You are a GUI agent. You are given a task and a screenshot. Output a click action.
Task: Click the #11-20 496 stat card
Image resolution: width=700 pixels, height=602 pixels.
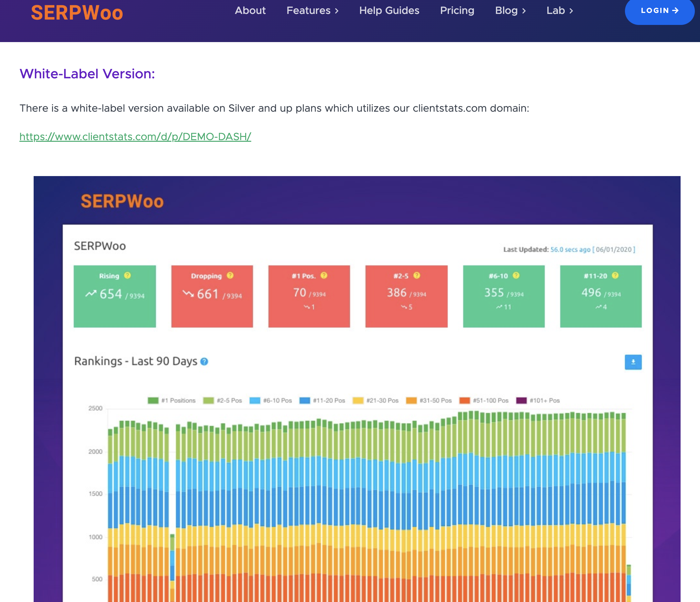coord(601,296)
